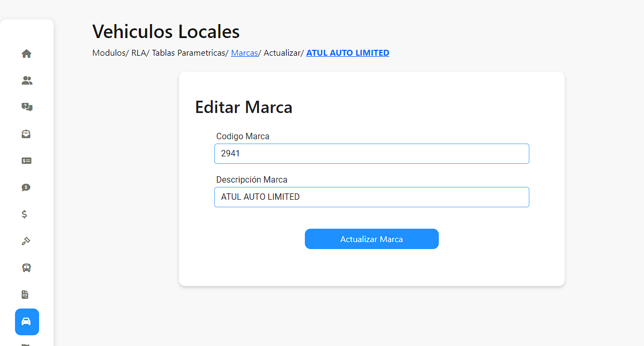Click the Actualizar Marca button
Image resolution: width=644 pixels, height=346 pixels.
point(372,239)
